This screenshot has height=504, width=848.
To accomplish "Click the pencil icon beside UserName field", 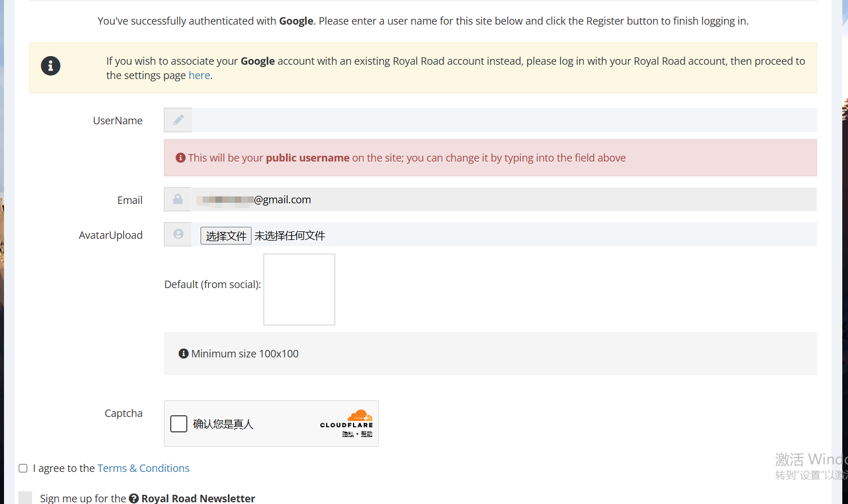I will click(x=178, y=120).
